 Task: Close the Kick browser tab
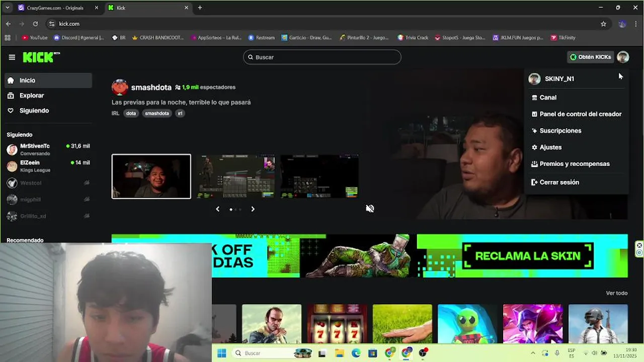click(x=187, y=8)
